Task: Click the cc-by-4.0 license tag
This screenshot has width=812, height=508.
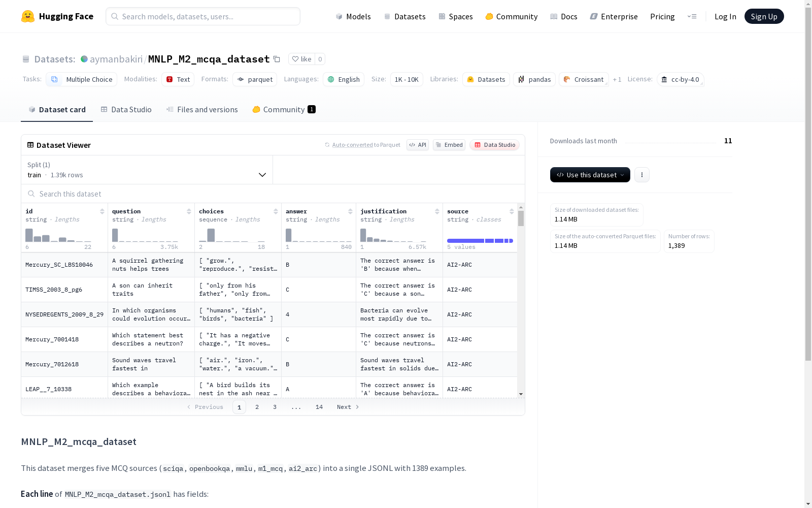Action: 680,79
